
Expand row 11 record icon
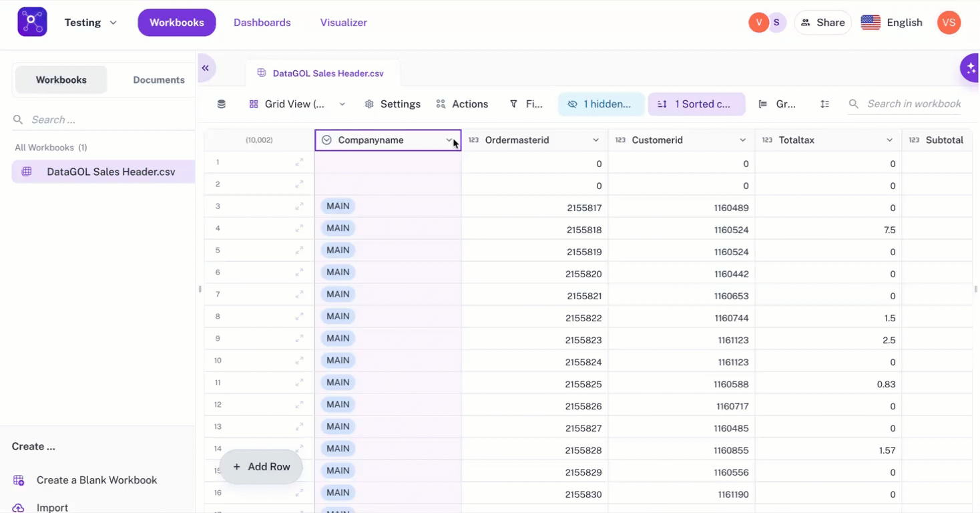pos(299,383)
